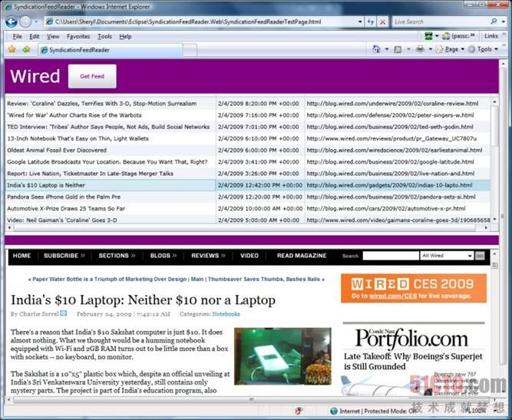Image resolution: width=512 pixels, height=420 pixels.
Task: Open Thumbsaver Saves Thumbs next article link
Action: [264, 279]
